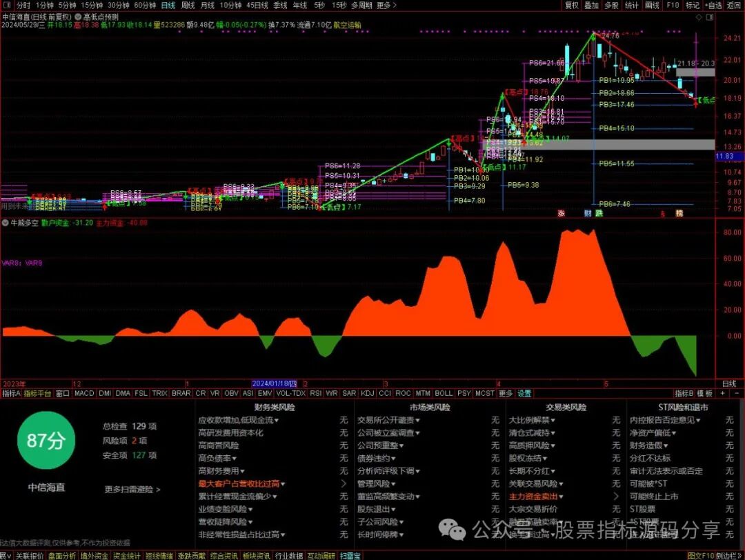Switch to the 季线 period
This screenshot has width=745, height=560.
(280, 6)
